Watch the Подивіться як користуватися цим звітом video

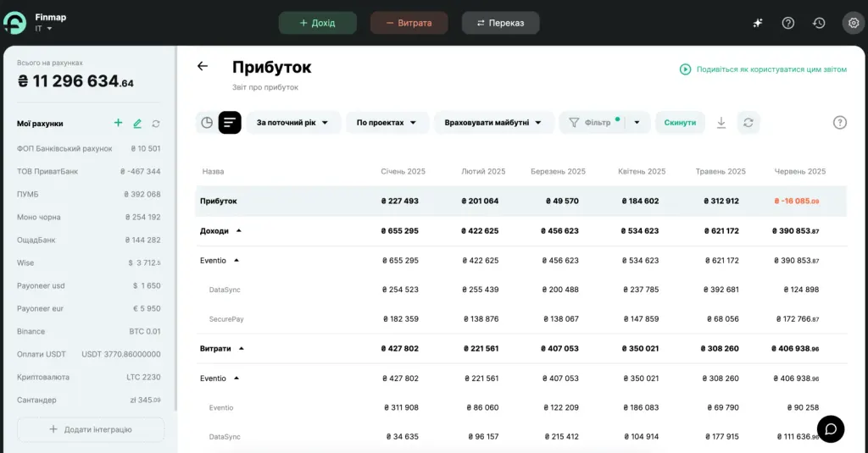764,69
